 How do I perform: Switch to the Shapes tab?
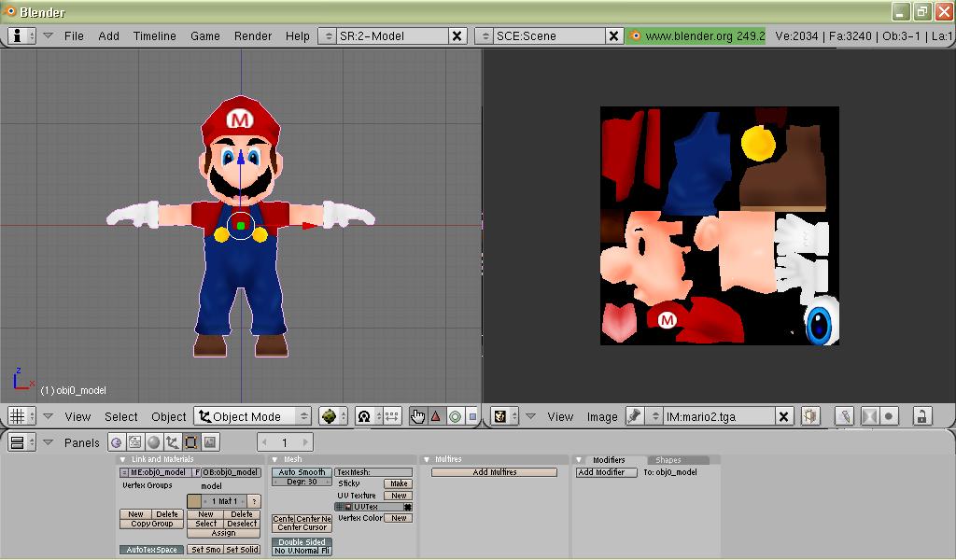point(668,459)
